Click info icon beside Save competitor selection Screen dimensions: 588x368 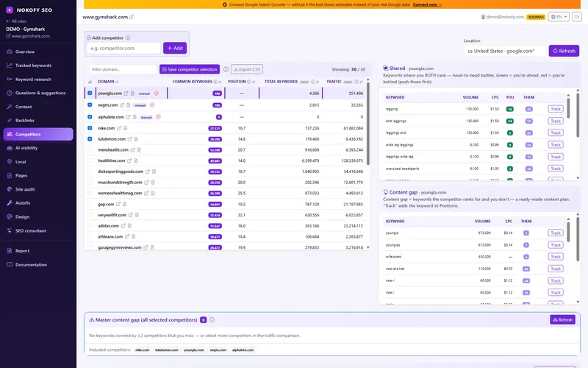pos(226,69)
